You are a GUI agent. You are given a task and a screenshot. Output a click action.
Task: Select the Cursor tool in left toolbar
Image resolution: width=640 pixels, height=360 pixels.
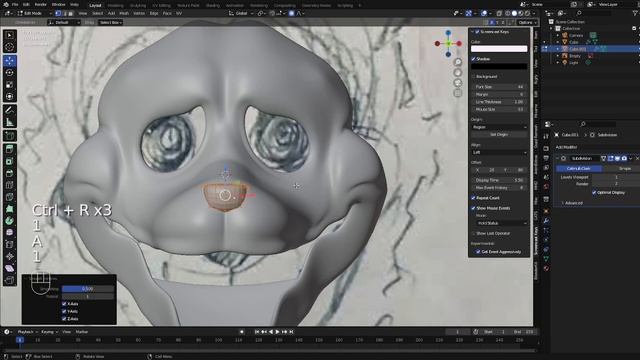point(9,47)
